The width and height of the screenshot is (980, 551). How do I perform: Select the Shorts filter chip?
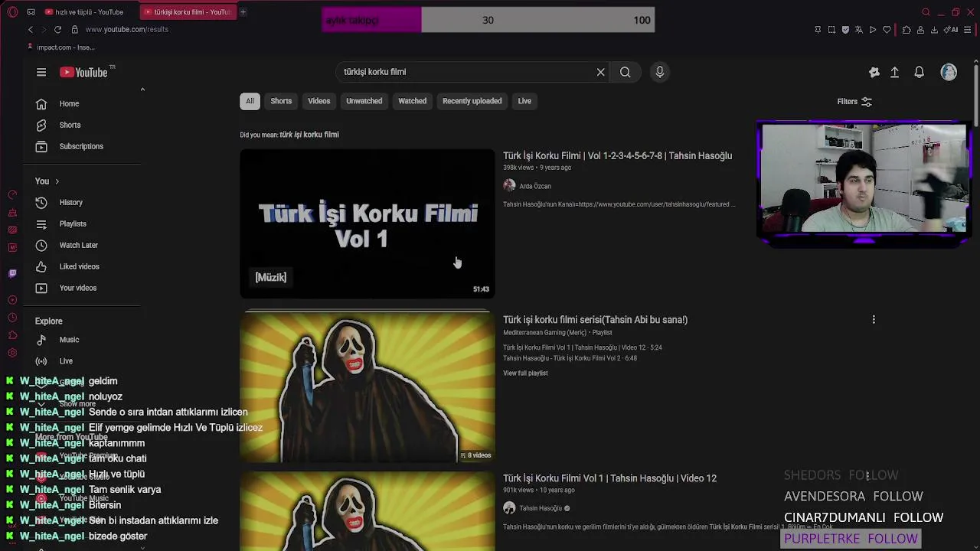(x=281, y=101)
